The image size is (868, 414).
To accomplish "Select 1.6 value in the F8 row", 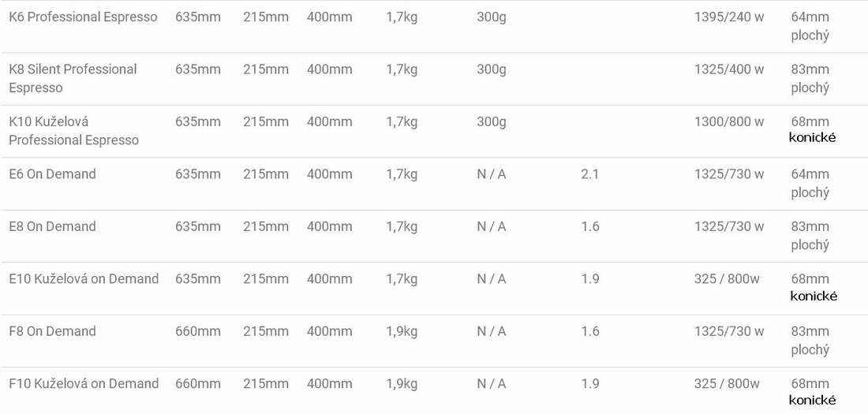I will coord(590,331).
